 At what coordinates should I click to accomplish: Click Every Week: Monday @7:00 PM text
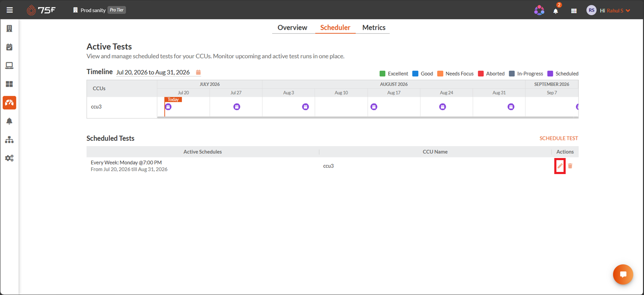point(126,162)
